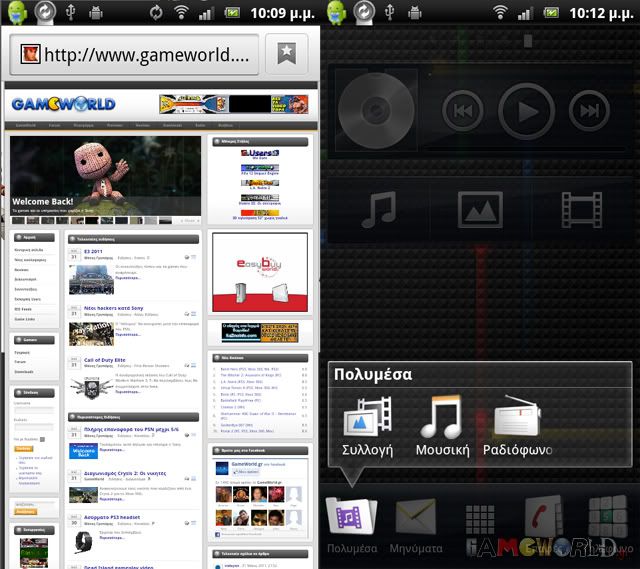Open the music note widget shortcut

[379, 210]
